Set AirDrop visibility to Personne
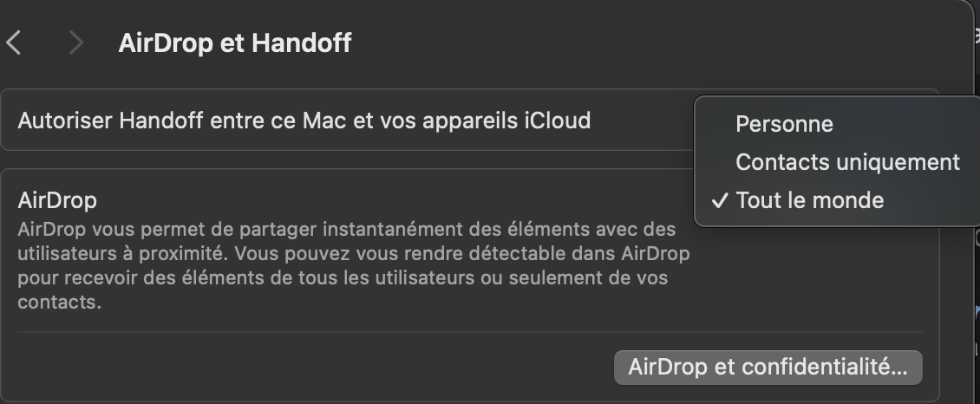The width and height of the screenshot is (980, 404). point(784,124)
